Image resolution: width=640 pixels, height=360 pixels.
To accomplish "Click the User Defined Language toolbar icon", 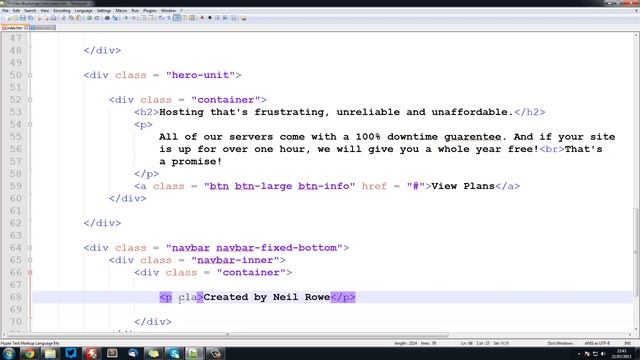I will [x=184, y=18].
